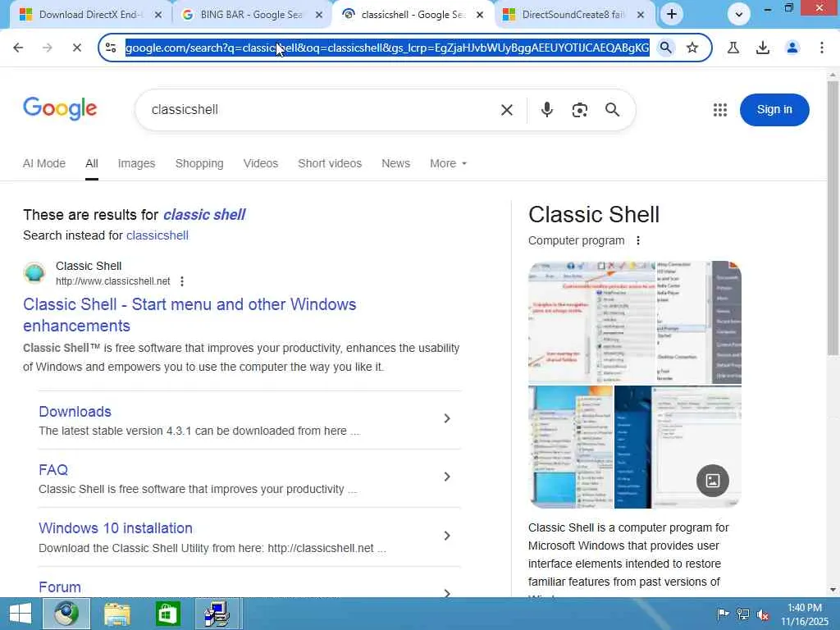Open File Explorer from the taskbar

(x=116, y=614)
